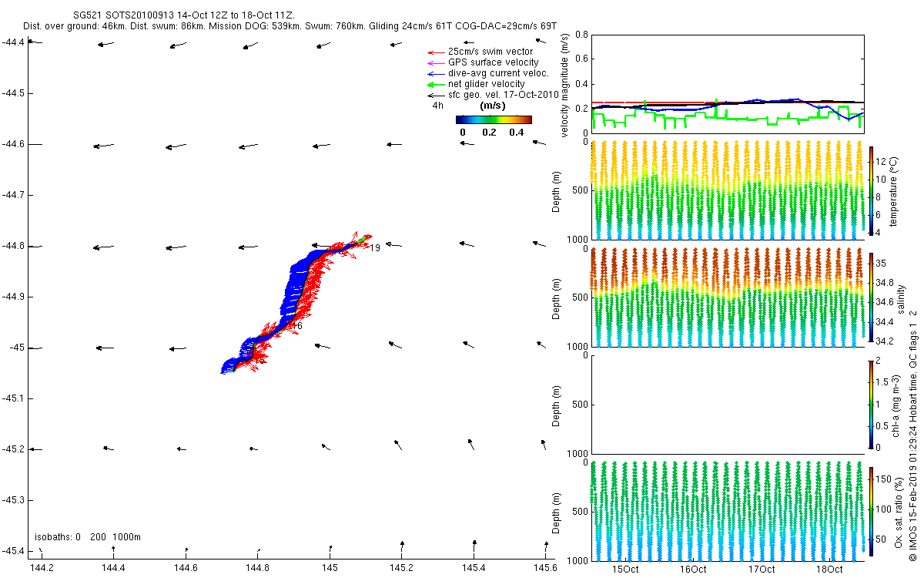The height and width of the screenshot is (578, 924).
Task: Click the '0.4' tick under the velocity colorbar
Action: pos(516,133)
